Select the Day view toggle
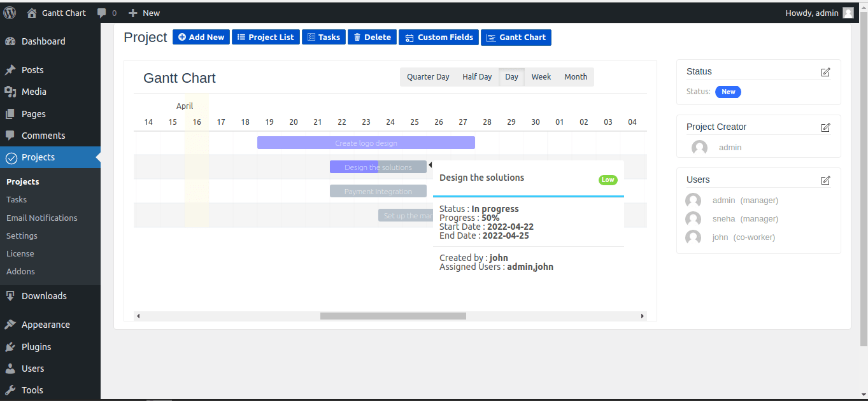 [511, 76]
